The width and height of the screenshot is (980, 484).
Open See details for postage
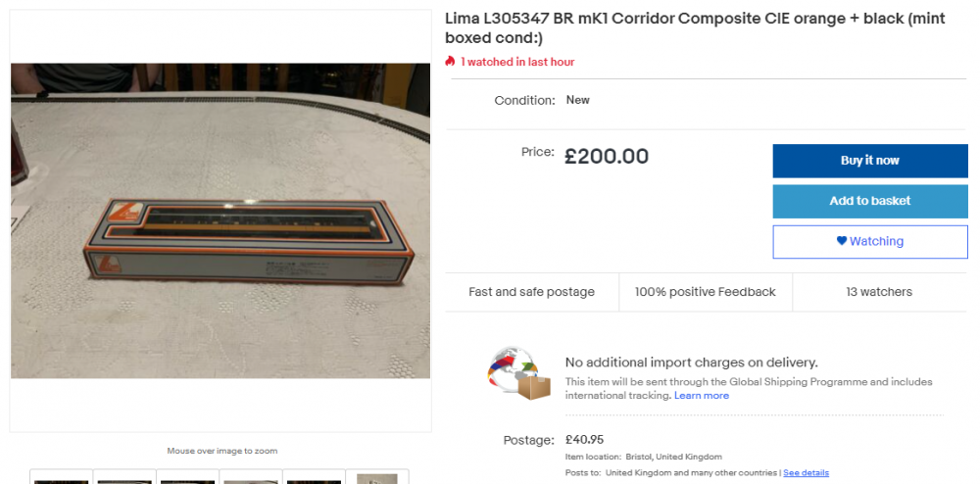point(806,472)
